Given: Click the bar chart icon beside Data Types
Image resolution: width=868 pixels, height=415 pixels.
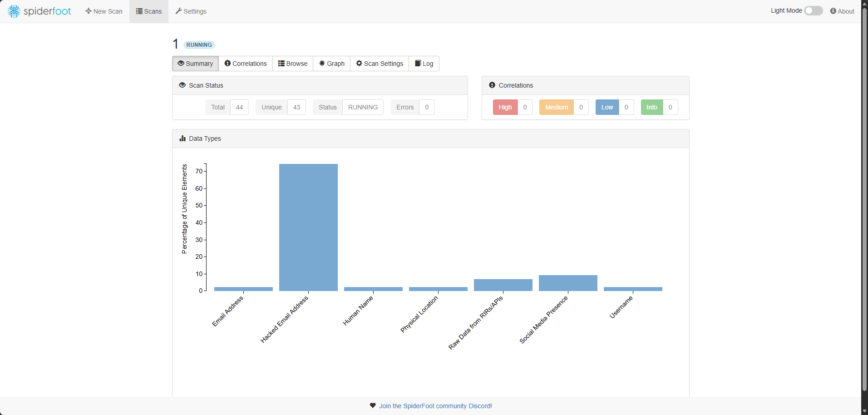Looking at the screenshot, I should pyautogui.click(x=182, y=138).
